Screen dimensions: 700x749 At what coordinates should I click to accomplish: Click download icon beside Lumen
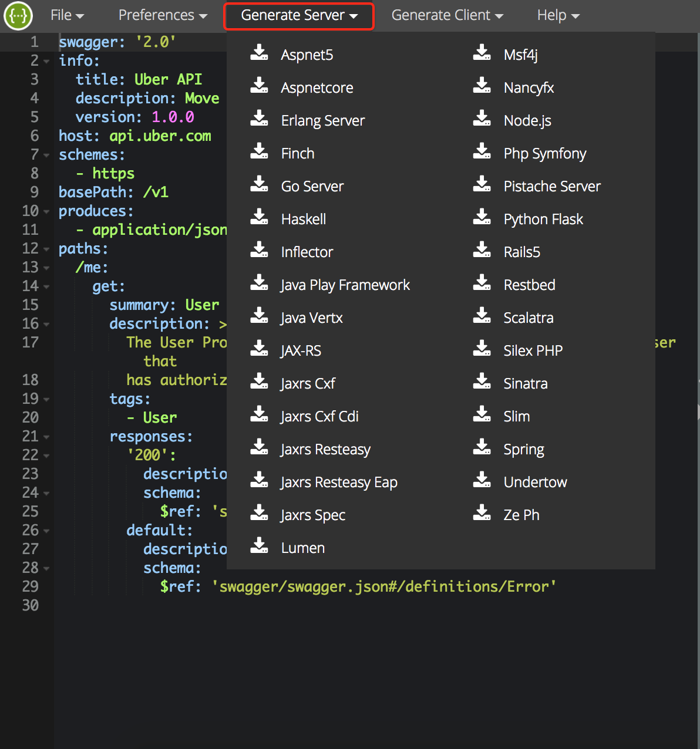(259, 546)
